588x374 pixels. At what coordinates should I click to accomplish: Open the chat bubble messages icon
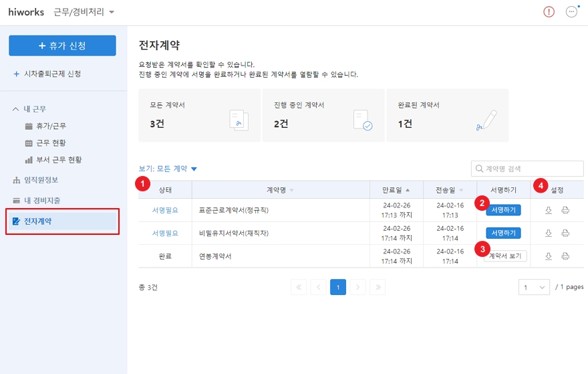pyautogui.click(x=571, y=12)
